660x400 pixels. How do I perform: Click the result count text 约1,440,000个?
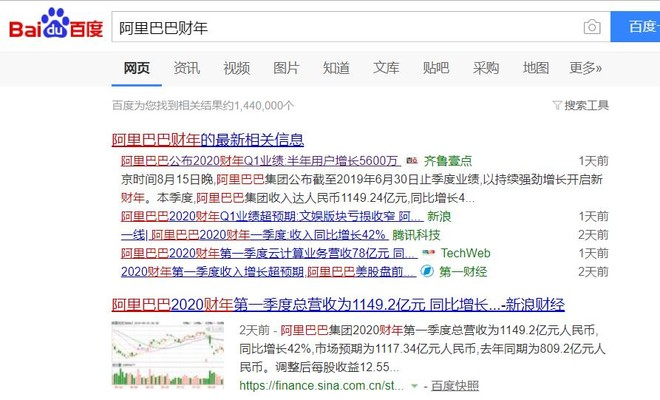(x=258, y=105)
